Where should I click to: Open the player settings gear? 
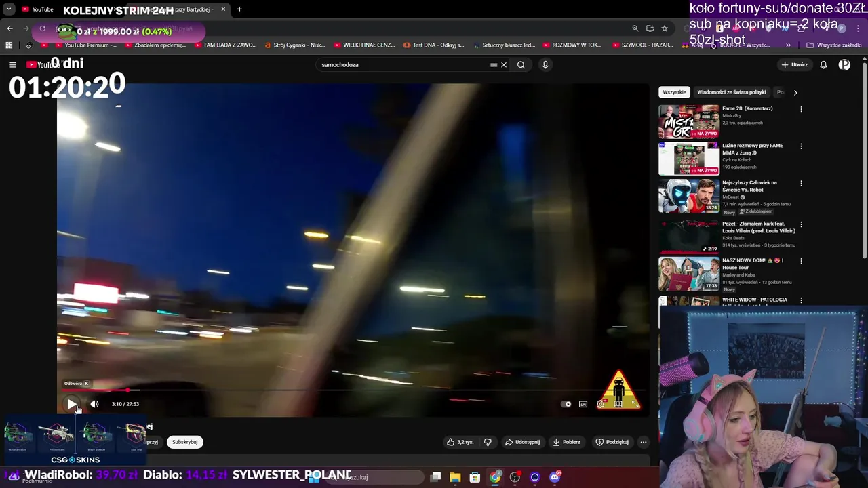click(600, 404)
